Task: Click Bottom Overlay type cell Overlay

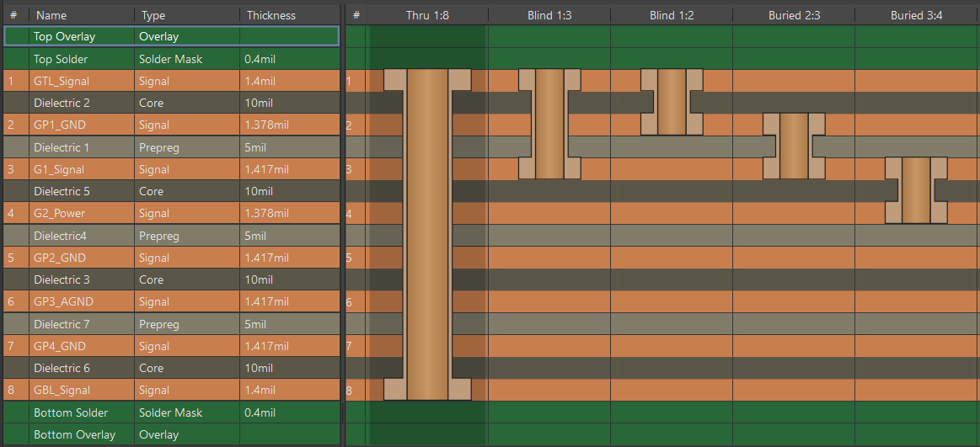Action: pyautogui.click(x=158, y=434)
